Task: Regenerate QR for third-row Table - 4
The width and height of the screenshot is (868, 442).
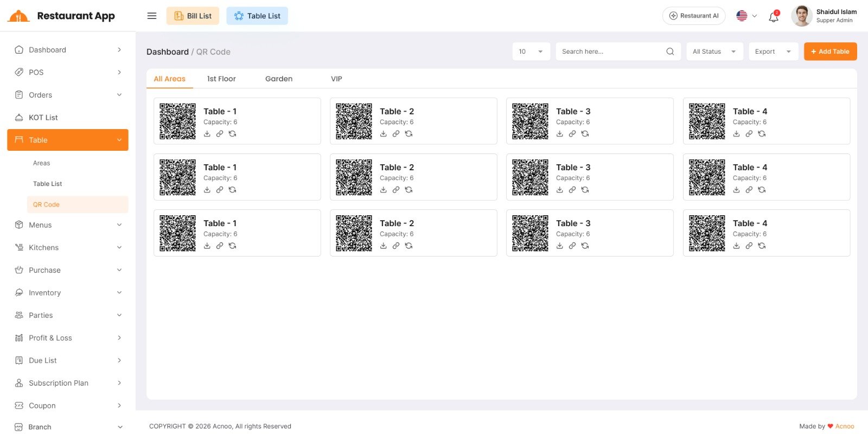Action: [762, 246]
